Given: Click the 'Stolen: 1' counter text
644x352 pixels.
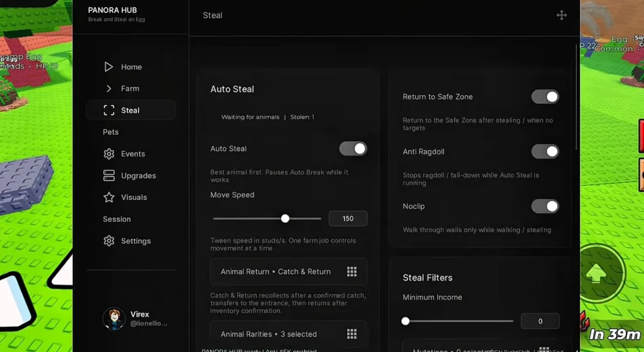Looking at the screenshot, I should click(x=302, y=117).
